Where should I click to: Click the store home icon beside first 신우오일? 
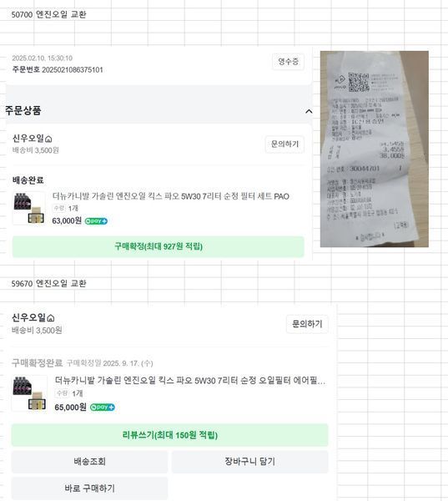point(48,139)
